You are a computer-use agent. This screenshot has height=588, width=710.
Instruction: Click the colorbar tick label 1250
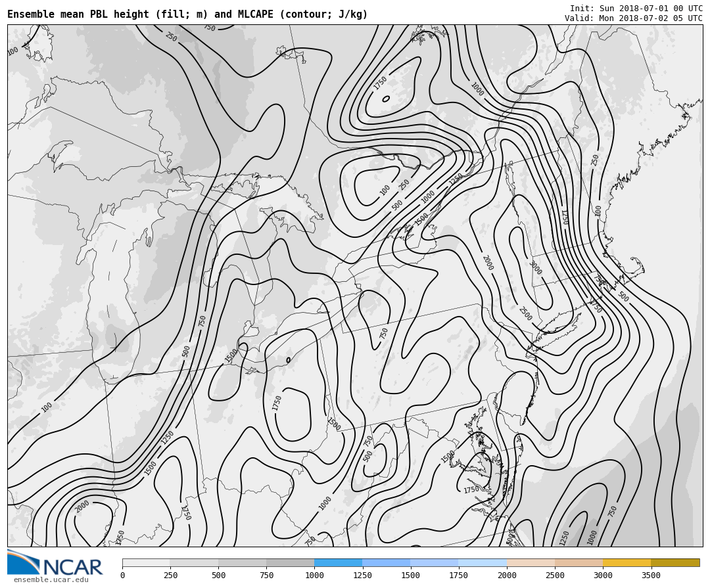point(362,576)
